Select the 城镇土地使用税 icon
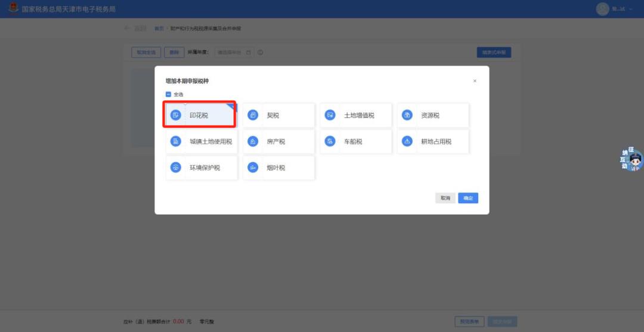The image size is (644, 332). pyautogui.click(x=176, y=141)
